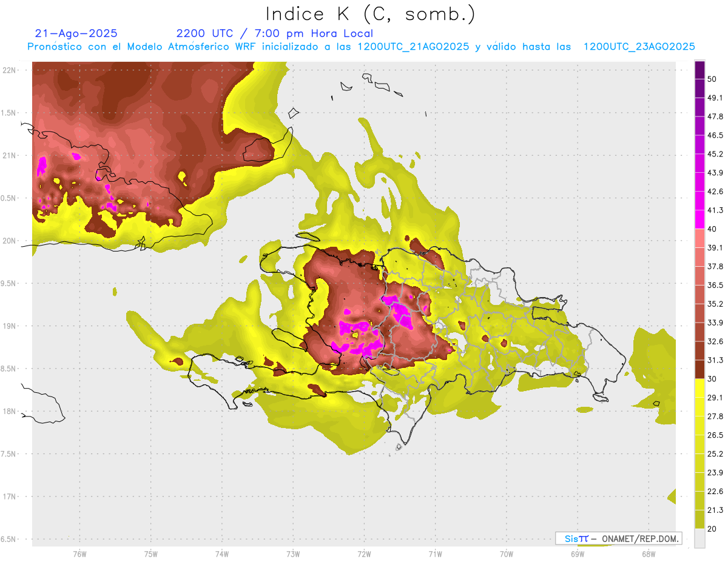Click the "41.3" color scale value
The width and height of the screenshot is (728, 562).
coord(716,210)
